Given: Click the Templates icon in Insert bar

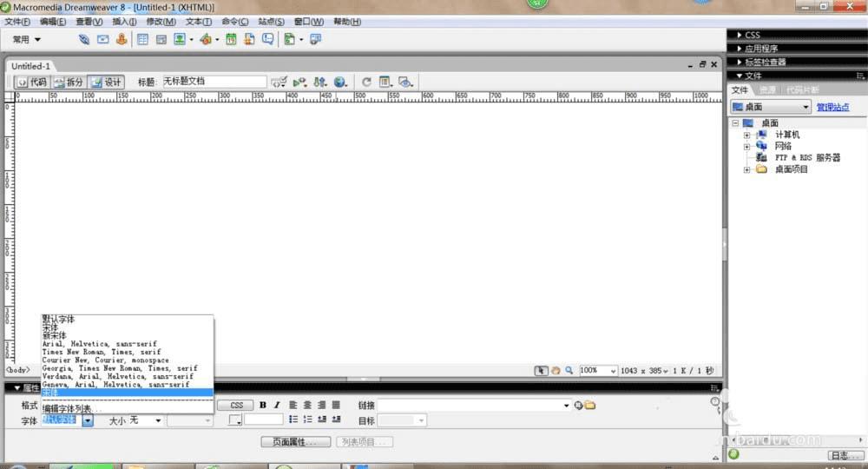Looking at the screenshot, I should (290, 39).
